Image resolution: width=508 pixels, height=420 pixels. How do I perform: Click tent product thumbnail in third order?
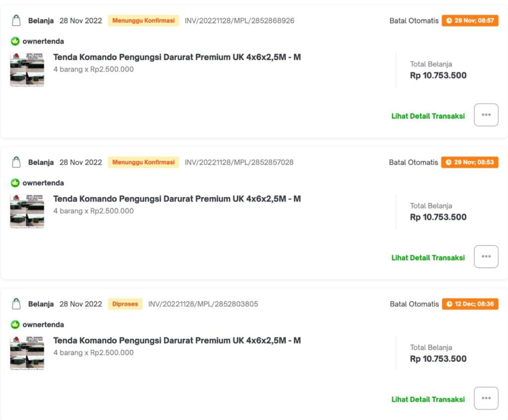pos(27,353)
